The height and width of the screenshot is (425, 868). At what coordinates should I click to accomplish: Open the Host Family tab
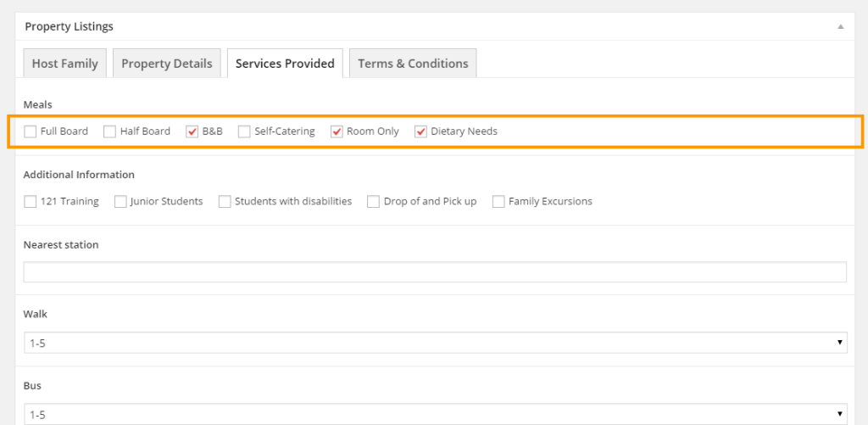point(65,64)
